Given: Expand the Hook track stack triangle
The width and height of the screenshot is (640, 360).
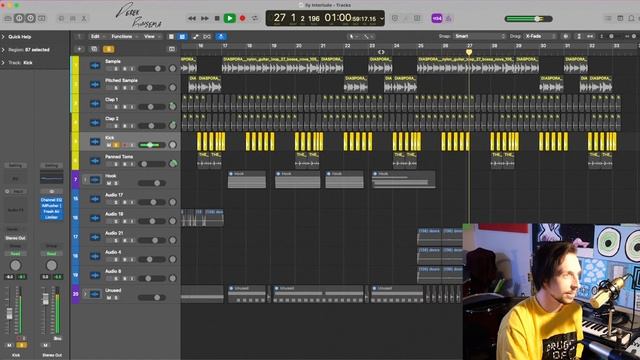Looking at the screenshot, I should coord(85,180).
